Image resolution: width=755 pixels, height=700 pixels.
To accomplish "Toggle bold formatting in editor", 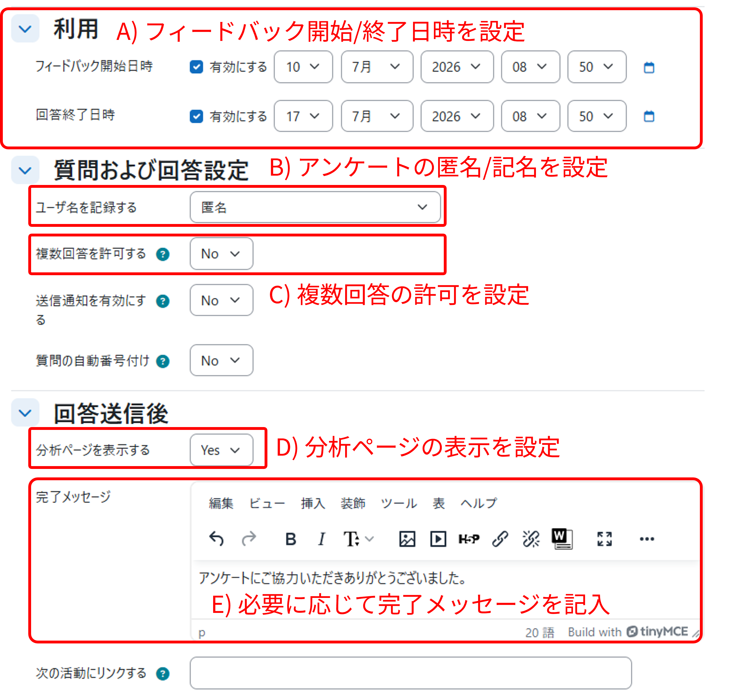I will tap(290, 539).
